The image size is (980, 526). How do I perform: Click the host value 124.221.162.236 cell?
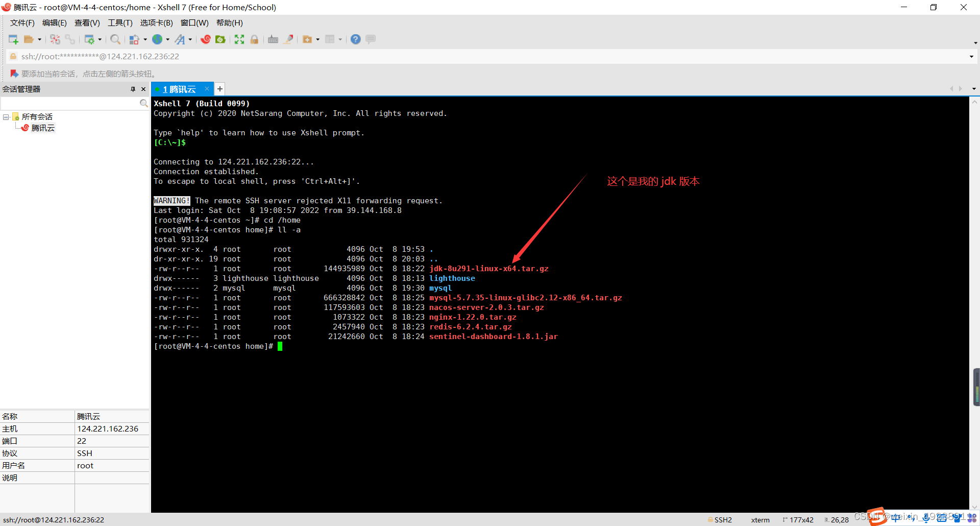(112, 429)
